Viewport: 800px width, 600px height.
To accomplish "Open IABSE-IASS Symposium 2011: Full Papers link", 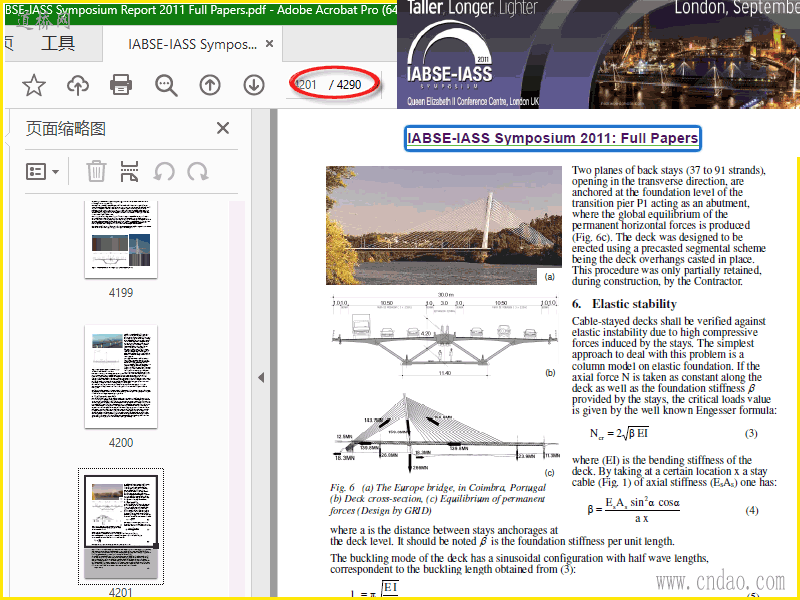I will pos(553,138).
